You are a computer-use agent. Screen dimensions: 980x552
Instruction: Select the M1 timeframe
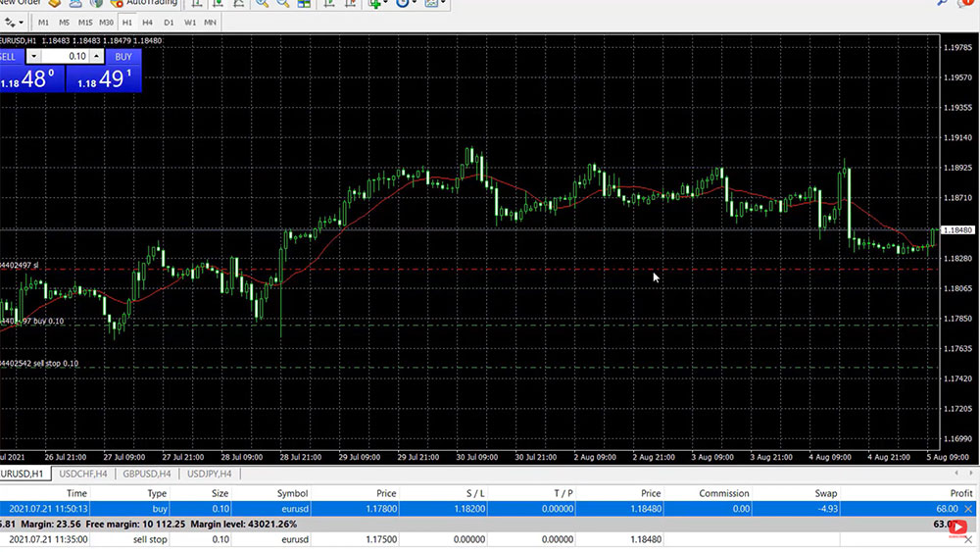click(x=43, y=23)
